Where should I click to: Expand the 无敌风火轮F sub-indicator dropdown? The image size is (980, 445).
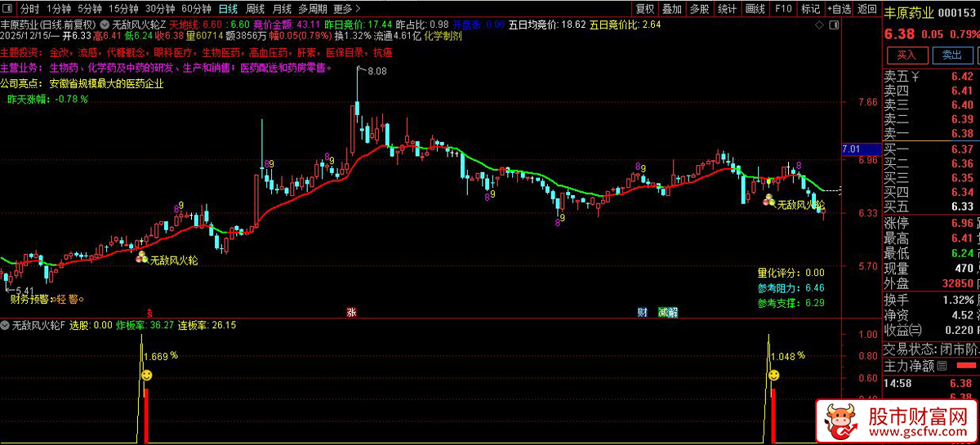(x=6, y=325)
